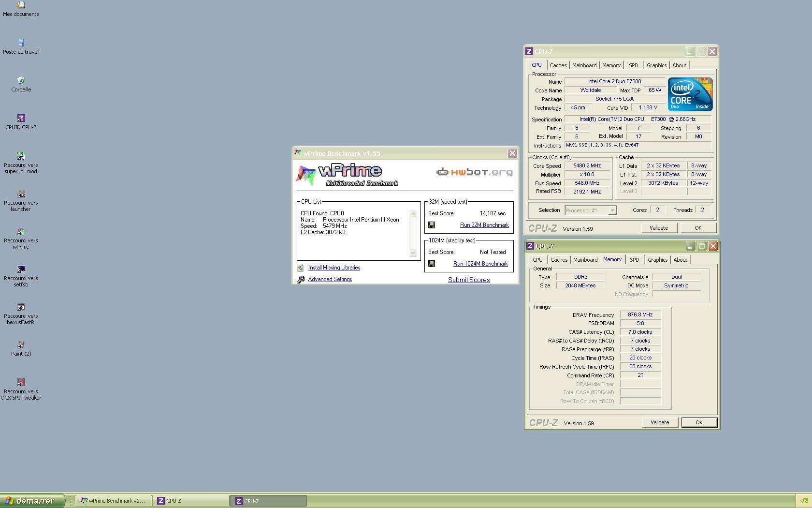This screenshot has width=812, height=508.
Task: Click Bus Speed value 548.0 MHz
Action: (587, 183)
